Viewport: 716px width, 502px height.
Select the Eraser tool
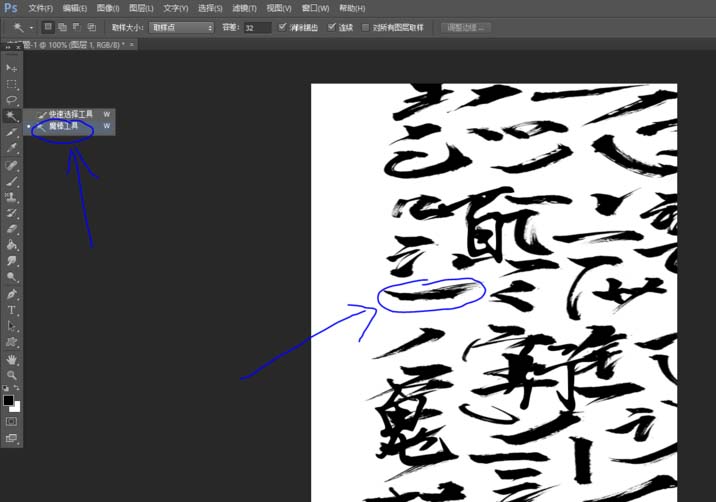coord(11,229)
